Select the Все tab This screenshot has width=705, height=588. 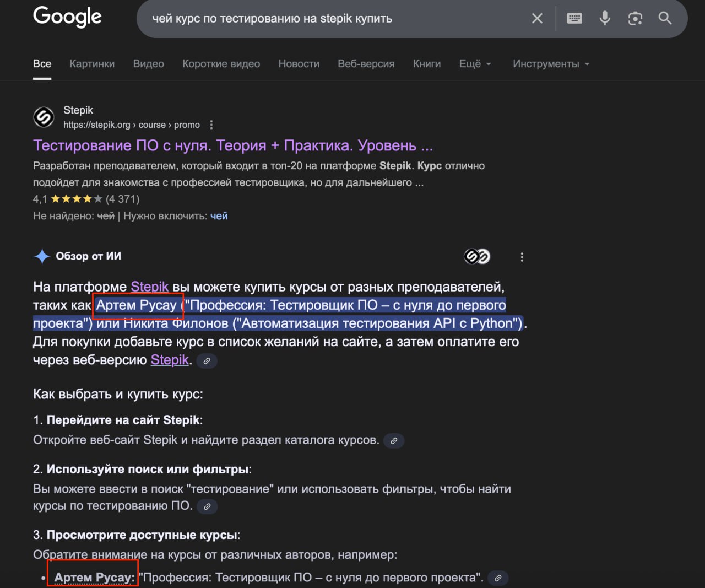point(42,64)
